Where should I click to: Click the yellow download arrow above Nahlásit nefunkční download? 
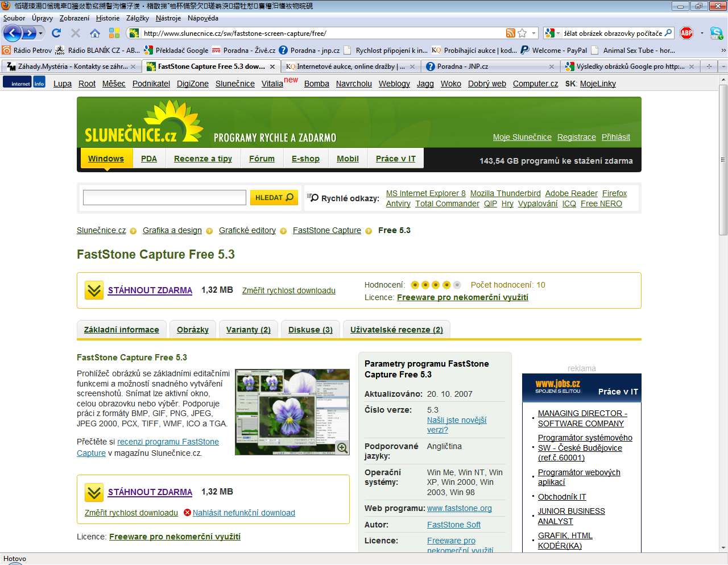[x=94, y=492]
